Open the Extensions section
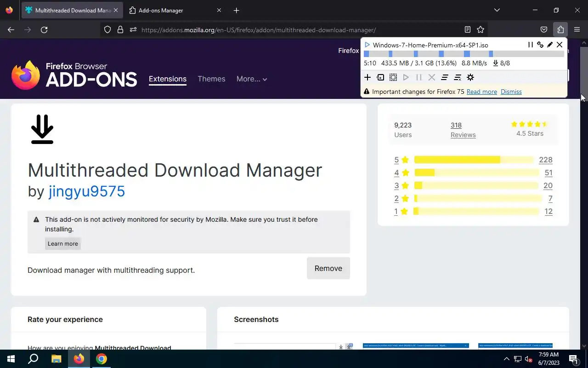 coord(168,79)
